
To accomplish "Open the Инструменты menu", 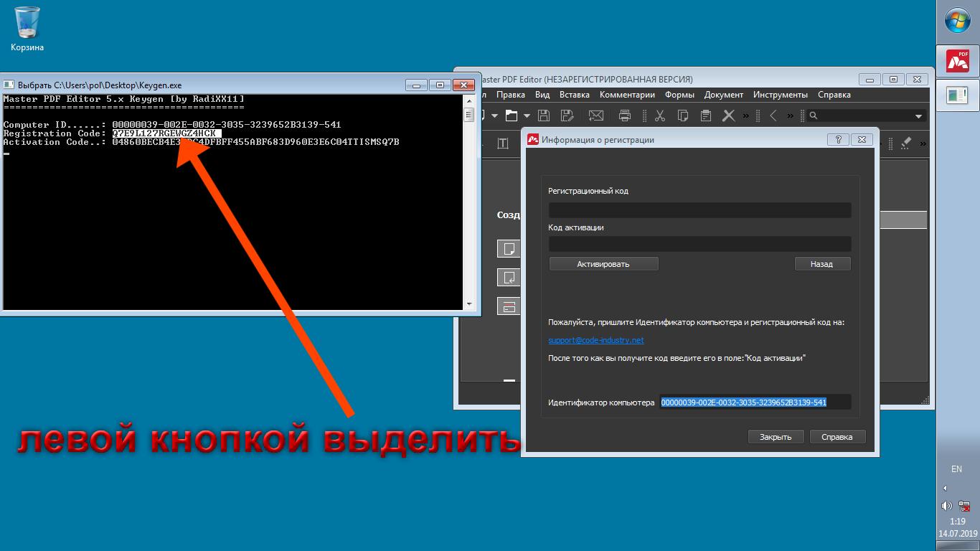I will click(x=781, y=95).
